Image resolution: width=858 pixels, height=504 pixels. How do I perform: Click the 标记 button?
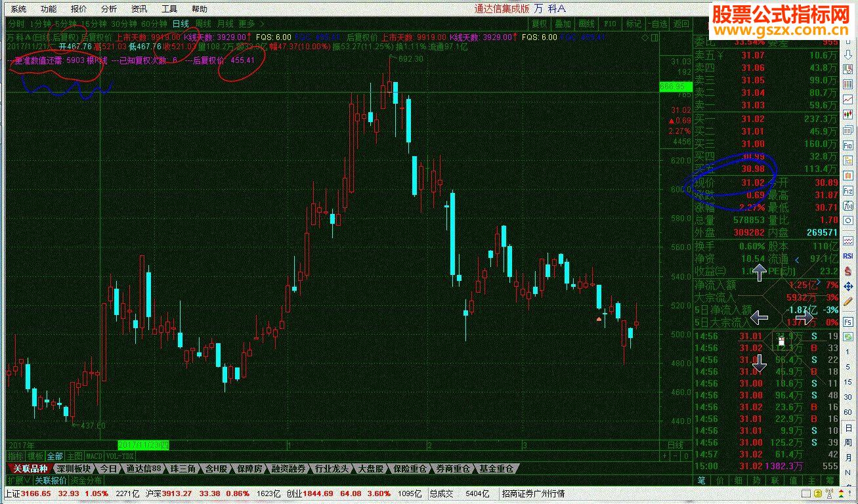tap(633, 24)
